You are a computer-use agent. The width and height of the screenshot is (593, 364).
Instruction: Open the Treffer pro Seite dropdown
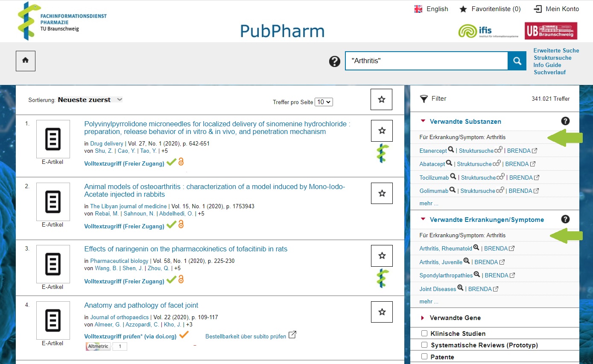(324, 102)
